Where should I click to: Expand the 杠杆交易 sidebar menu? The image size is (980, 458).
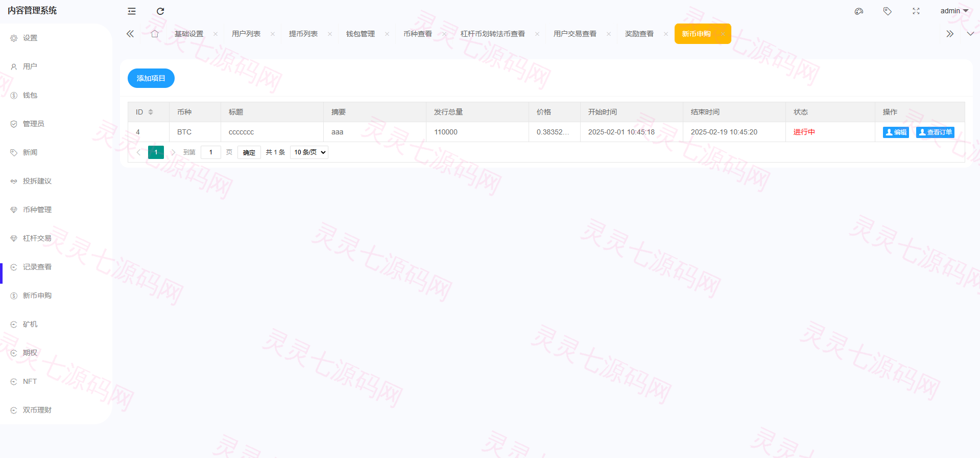(37, 238)
